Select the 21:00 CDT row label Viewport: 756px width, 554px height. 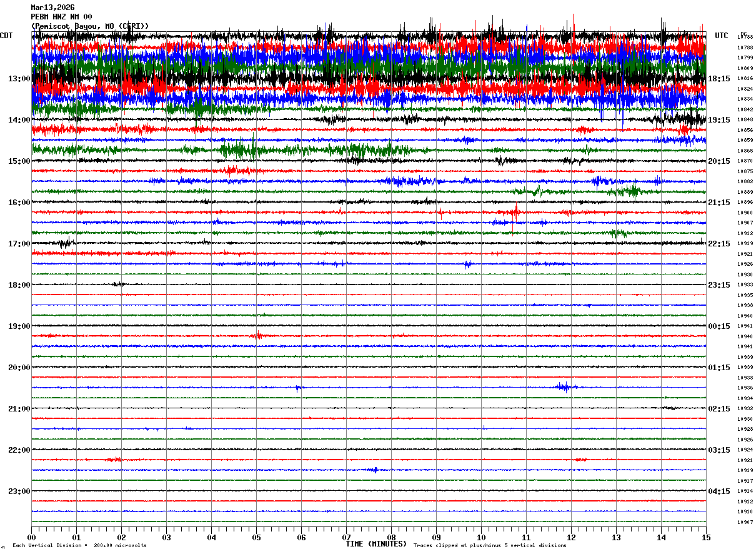(x=19, y=409)
